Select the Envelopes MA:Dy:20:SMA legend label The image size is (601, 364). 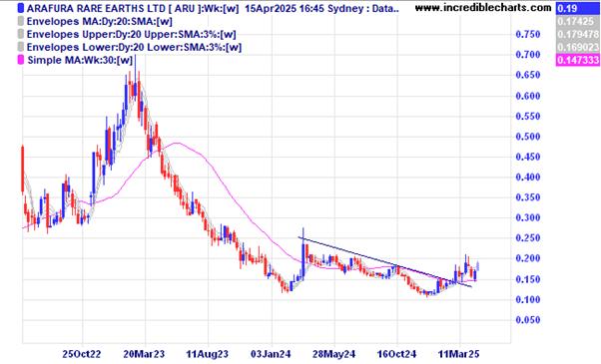(99, 21)
